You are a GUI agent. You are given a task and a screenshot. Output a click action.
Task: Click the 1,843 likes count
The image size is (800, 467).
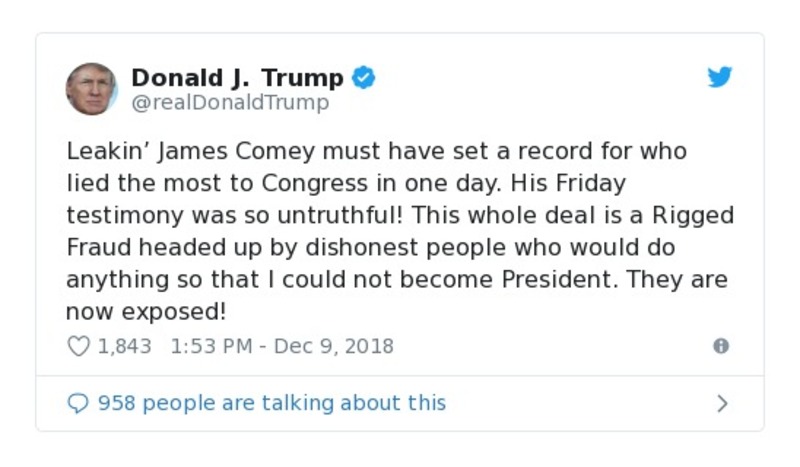124,346
